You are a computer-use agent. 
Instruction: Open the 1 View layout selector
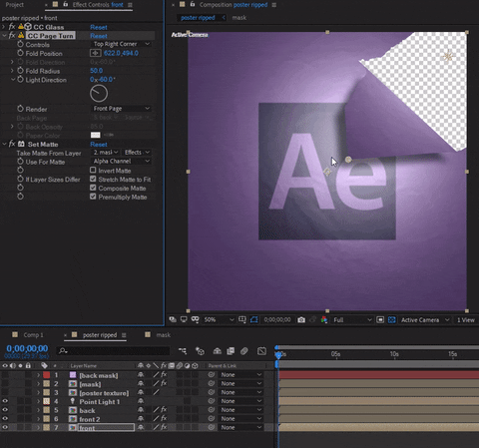(466, 320)
